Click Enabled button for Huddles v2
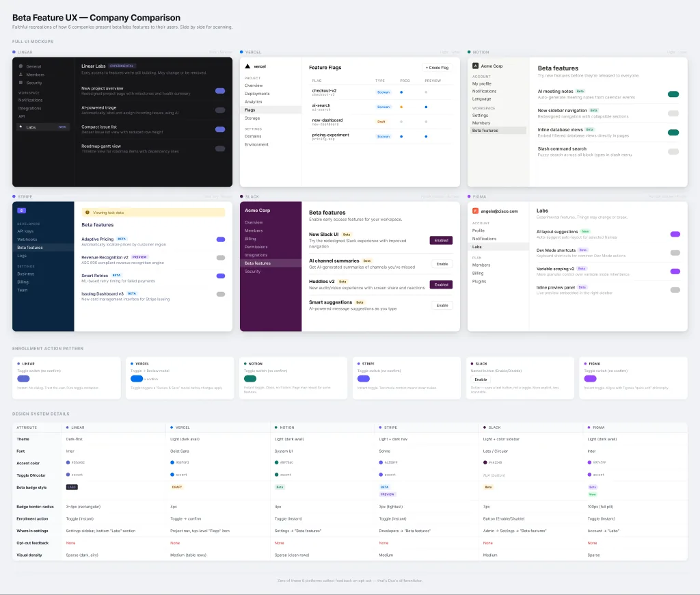The width and height of the screenshot is (700, 595). [x=441, y=285]
